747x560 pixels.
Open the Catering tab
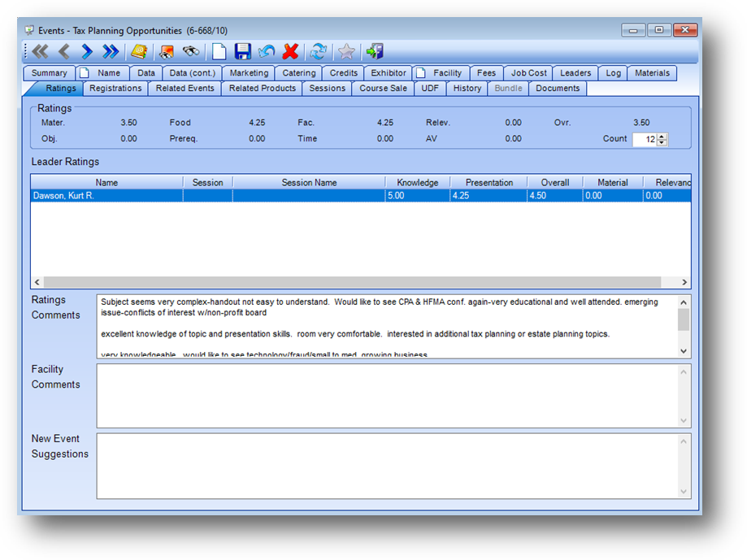298,73
